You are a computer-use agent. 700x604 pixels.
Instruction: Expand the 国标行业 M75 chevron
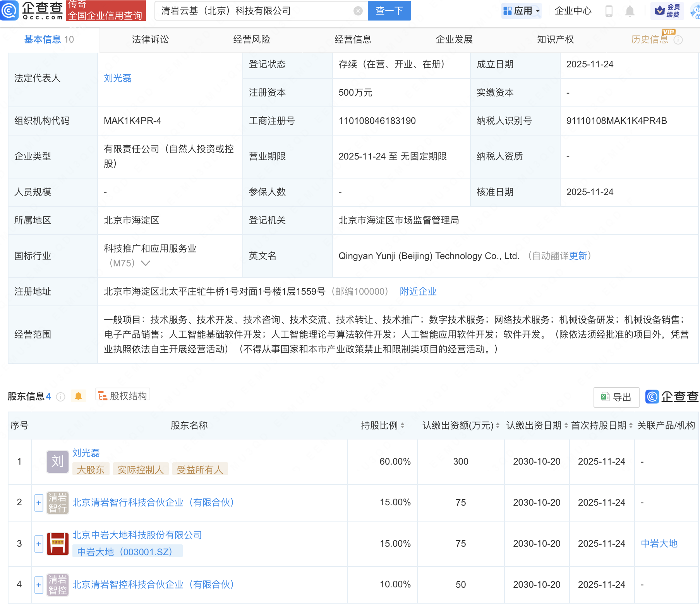click(x=146, y=263)
